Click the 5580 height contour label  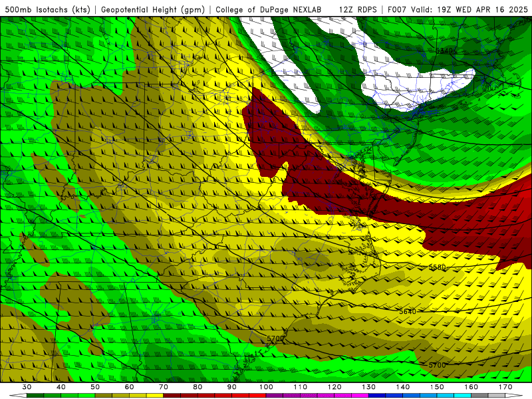437,267
